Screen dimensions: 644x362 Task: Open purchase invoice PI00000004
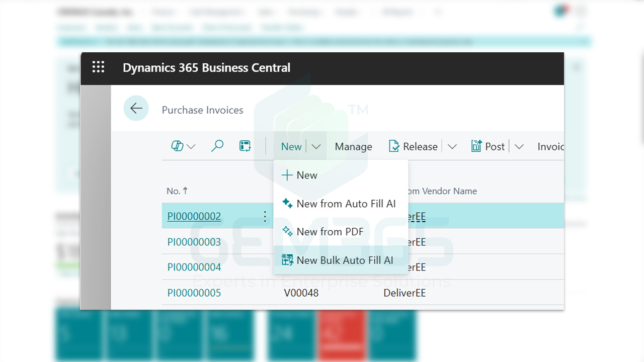click(x=194, y=267)
